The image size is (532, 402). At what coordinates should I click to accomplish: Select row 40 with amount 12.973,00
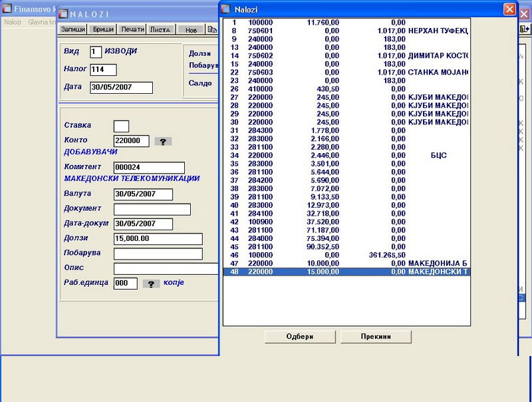click(x=346, y=206)
